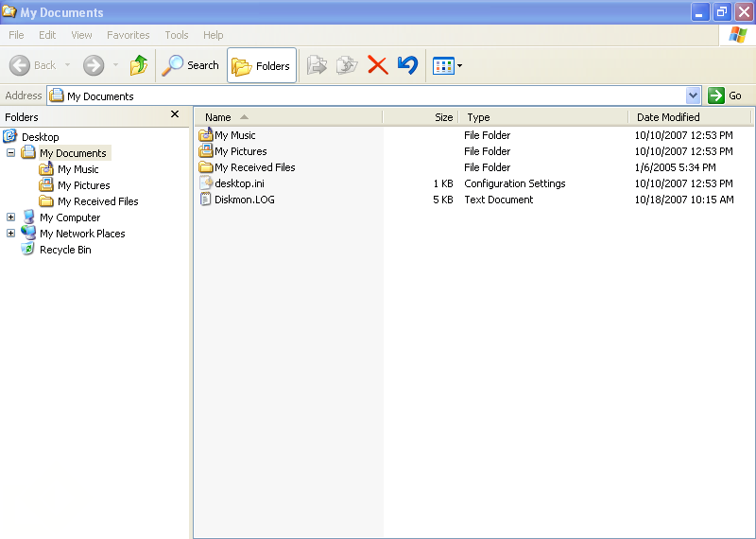Image resolution: width=756 pixels, height=539 pixels.
Task: Open the Favorites menu
Action: pyautogui.click(x=129, y=35)
